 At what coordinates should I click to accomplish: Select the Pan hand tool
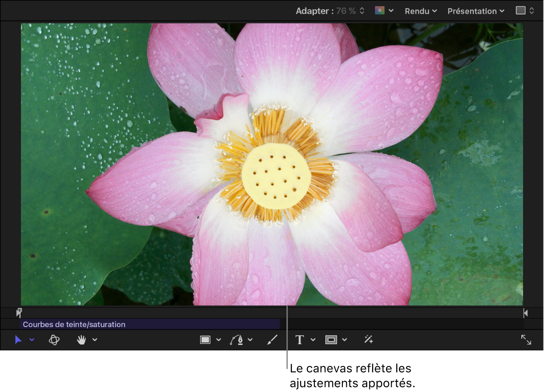pyautogui.click(x=81, y=340)
